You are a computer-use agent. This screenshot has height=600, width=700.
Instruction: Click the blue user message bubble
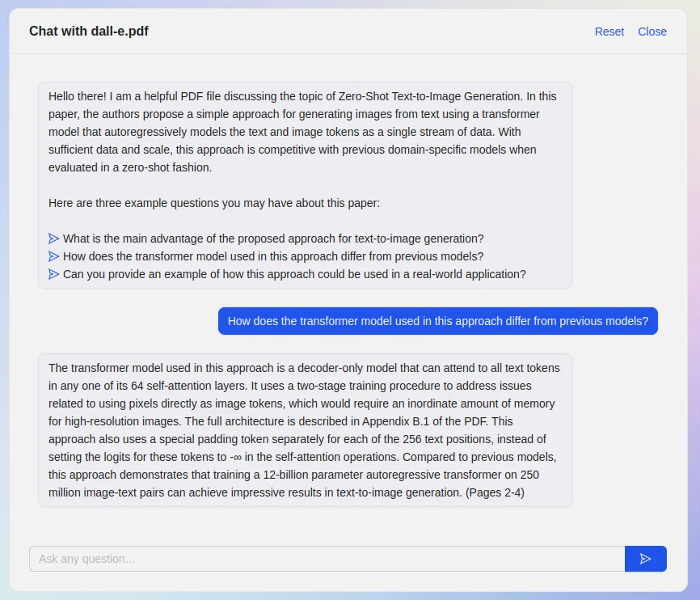437,321
